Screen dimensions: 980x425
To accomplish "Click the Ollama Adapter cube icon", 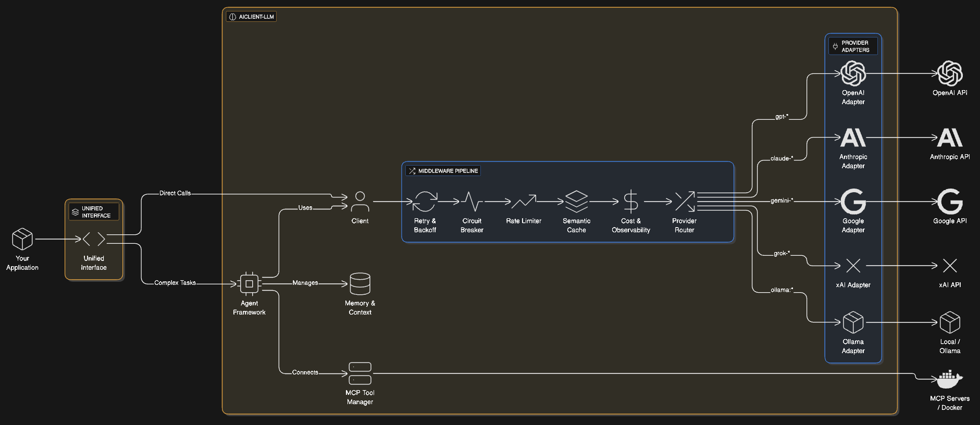I will [x=853, y=322].
